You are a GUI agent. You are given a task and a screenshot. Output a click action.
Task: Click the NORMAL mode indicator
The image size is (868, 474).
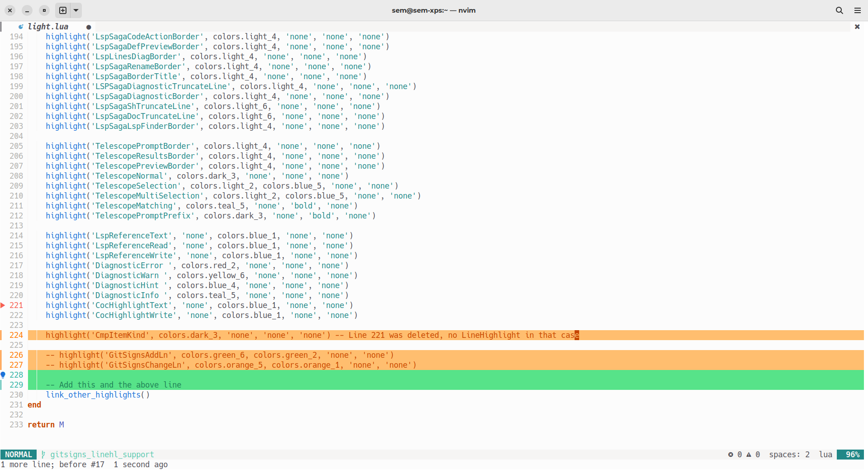click(x=19, y=455)
